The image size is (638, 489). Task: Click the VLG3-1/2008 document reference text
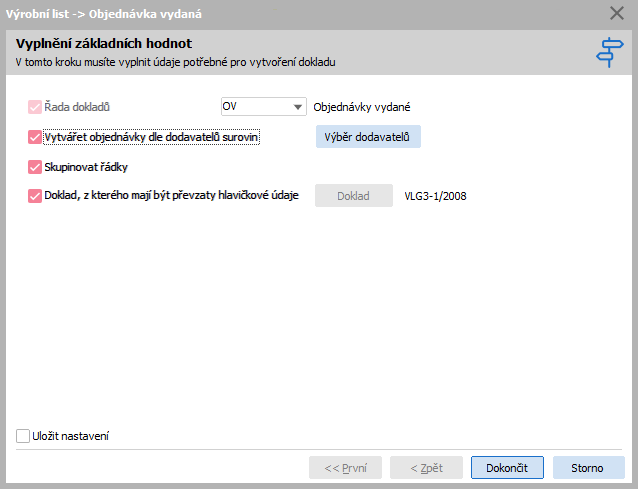click(x=435, y=196)
